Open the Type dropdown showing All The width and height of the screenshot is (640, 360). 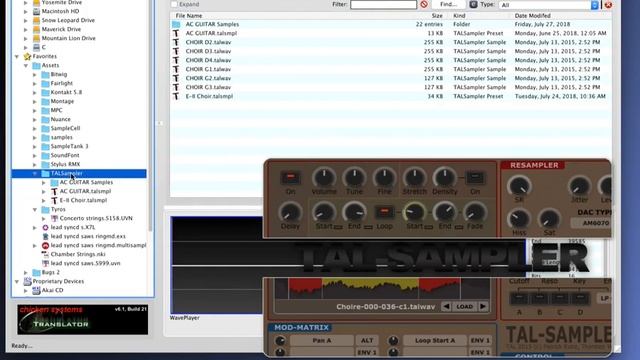(x=549, y=5)
